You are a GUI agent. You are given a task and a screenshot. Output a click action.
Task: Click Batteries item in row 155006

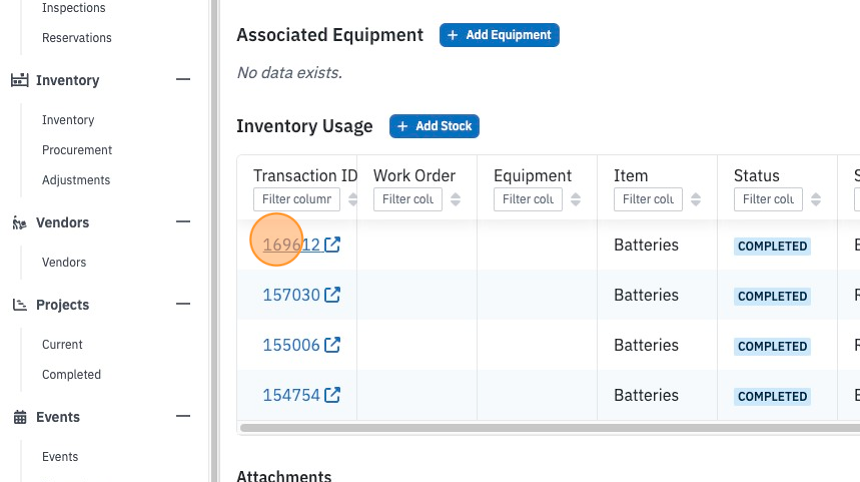click(x=646, y=345)
